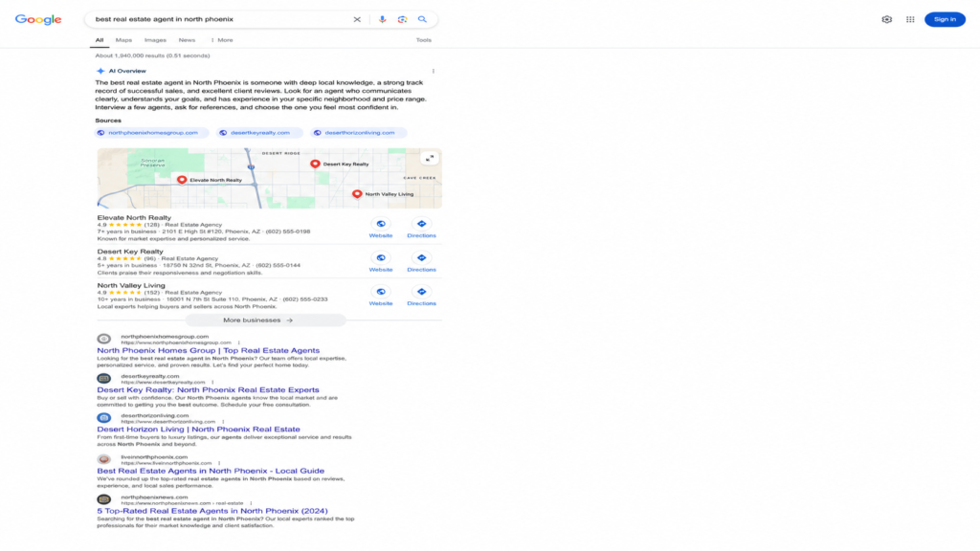Open northphoenixhomesgroup.com source chip

[152, 132]
